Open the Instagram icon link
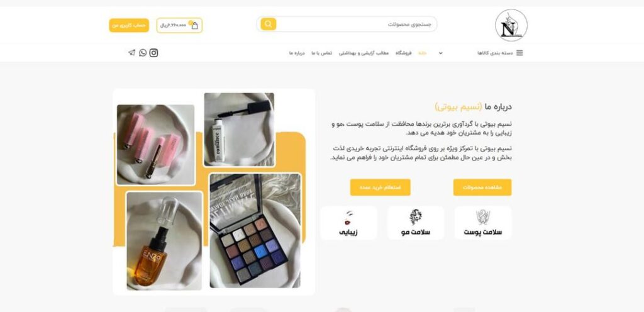The image size is (644, 312). [153, 53]
